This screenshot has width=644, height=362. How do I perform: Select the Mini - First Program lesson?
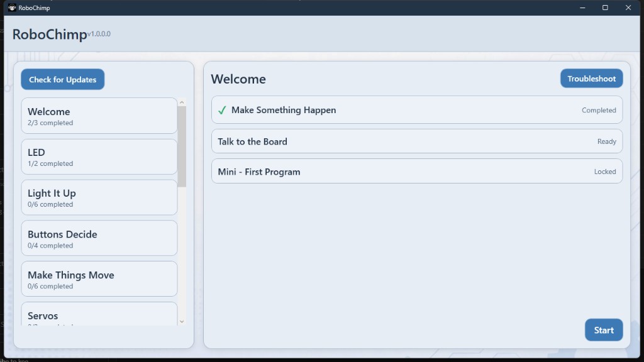pos(417,171)
